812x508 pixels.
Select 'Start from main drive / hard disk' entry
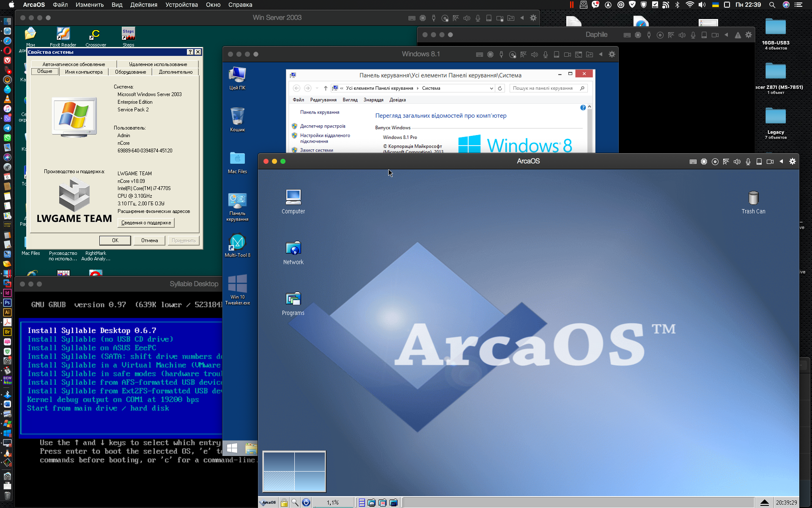point(98,408)
